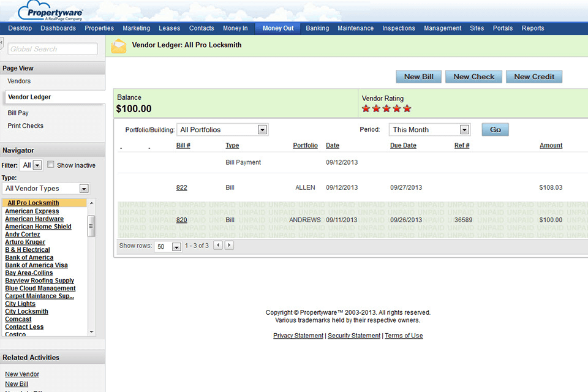Screen dimensions: 588x392
Task: Click New Vendor related activity link
Action: tap(22, 374)
